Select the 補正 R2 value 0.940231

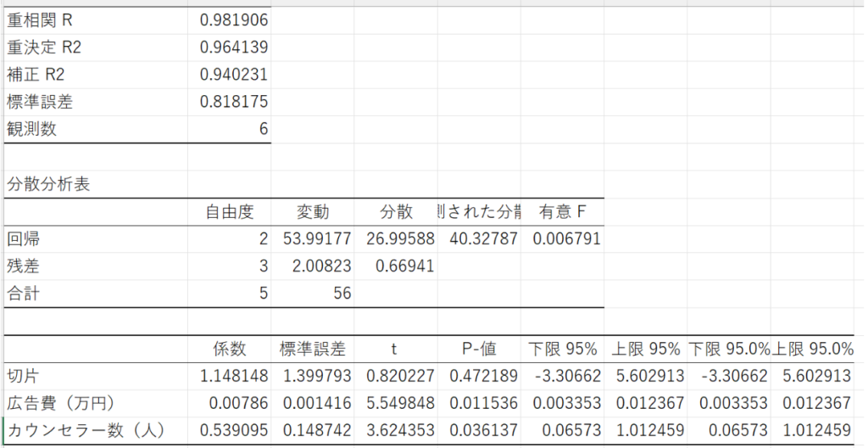point(234,75)
